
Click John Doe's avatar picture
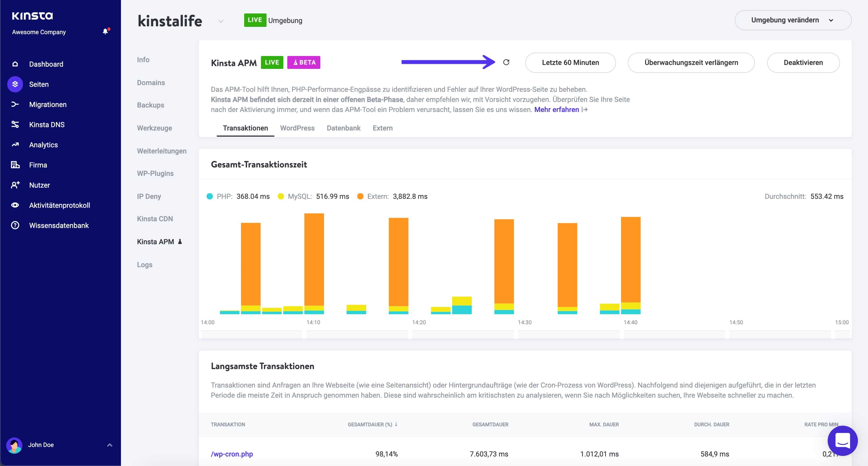point(14,445)
